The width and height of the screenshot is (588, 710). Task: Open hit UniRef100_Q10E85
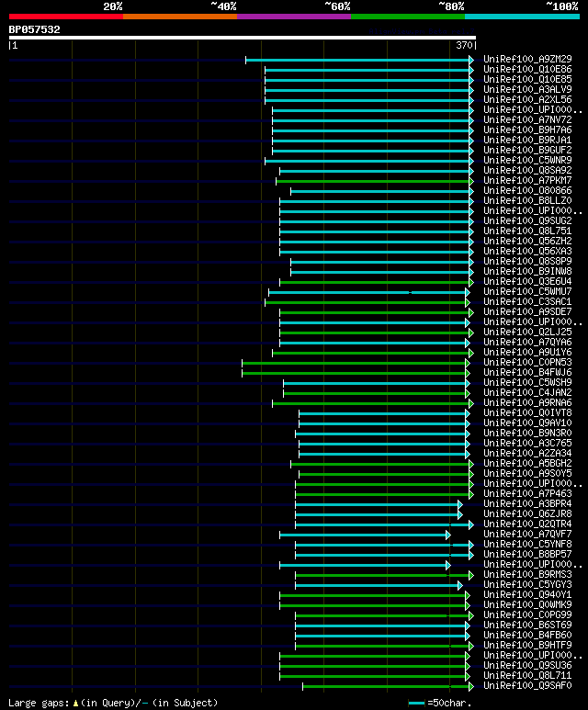tap(527, 79)
